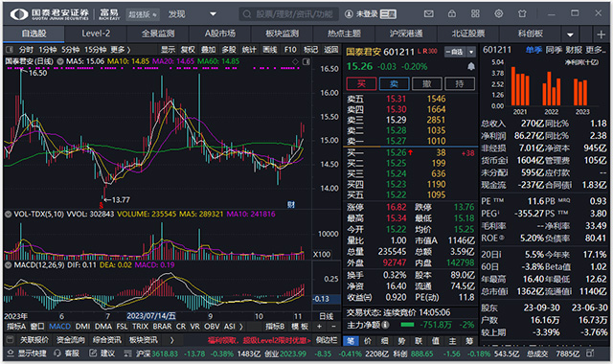613x364 pixels.
Task: Open the skin theme shirt icon
Action: (x=522, y=13)
